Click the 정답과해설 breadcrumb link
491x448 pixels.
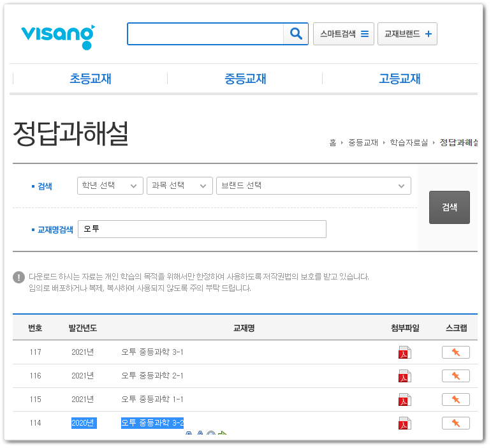[x=458, y=143]
